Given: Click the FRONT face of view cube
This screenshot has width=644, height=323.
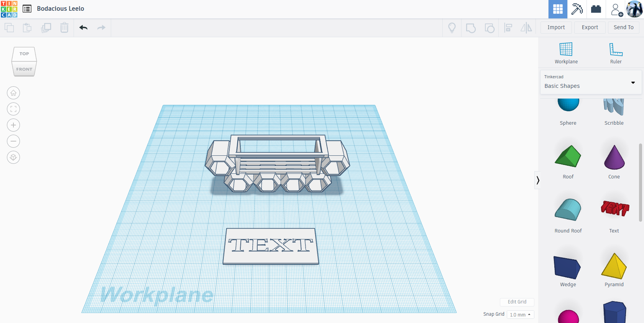Looking at the screenshot, I should click(x=24, y=69).
